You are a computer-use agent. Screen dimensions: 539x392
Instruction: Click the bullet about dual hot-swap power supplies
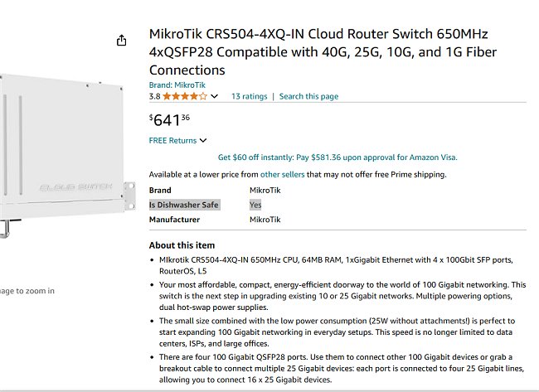pos(342,296)
